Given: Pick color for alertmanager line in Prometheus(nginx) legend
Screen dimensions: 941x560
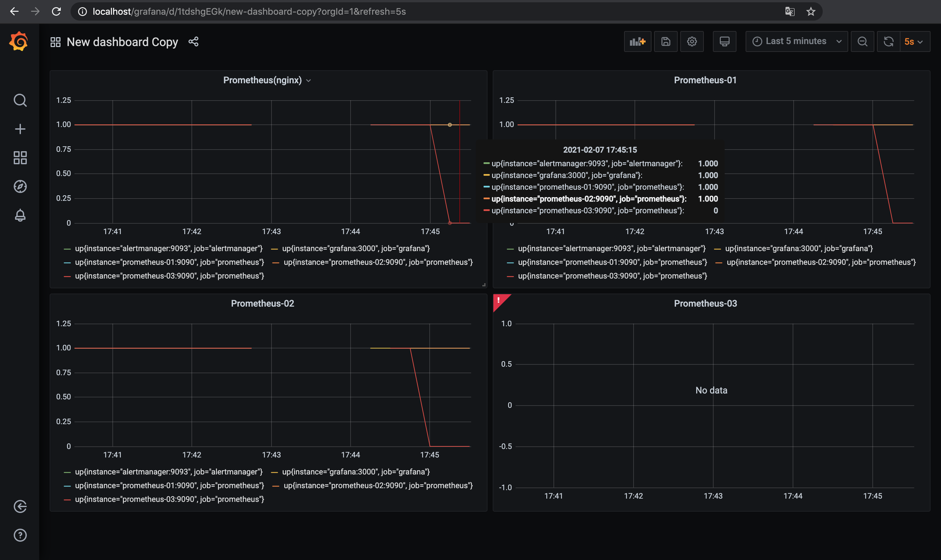Looking at the screenshot, I should coord(67,249).
